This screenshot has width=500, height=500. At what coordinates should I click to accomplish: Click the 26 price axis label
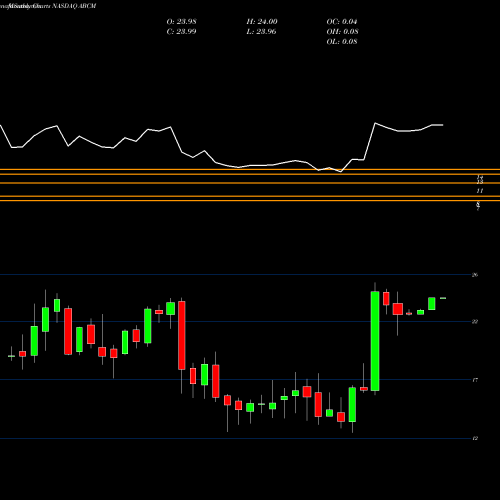[475, 275]
